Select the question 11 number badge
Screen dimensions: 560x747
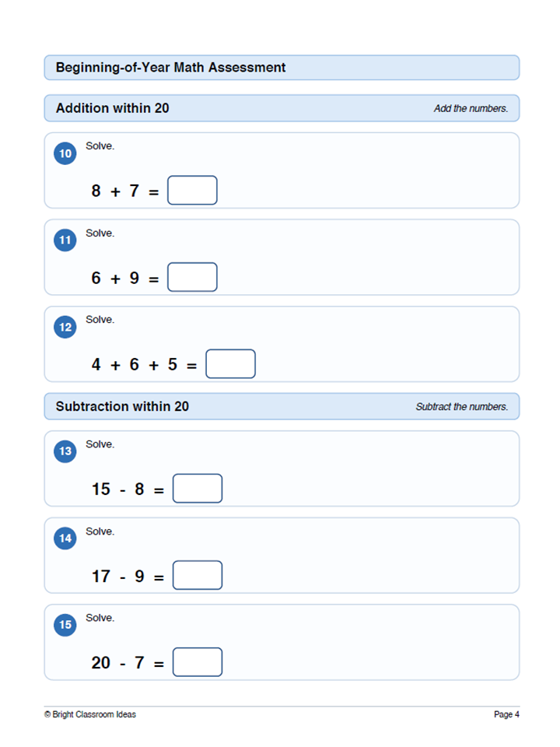point(65,240)
